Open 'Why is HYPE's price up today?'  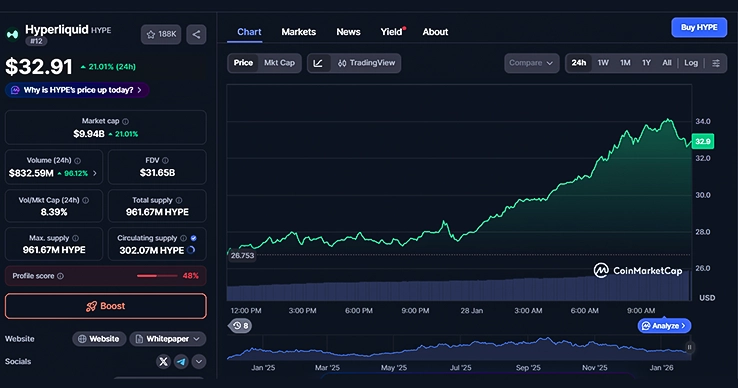coord(77,90)
